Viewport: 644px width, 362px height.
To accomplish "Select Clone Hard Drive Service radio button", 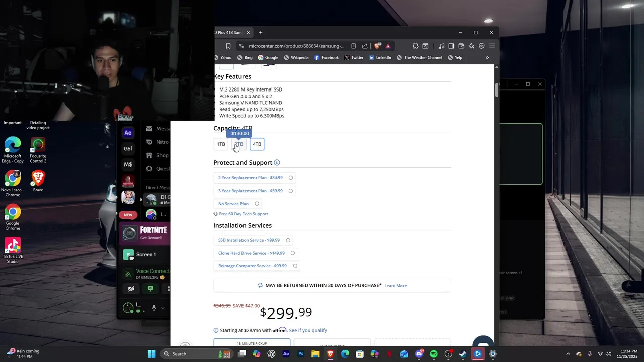I will point(293,253).
